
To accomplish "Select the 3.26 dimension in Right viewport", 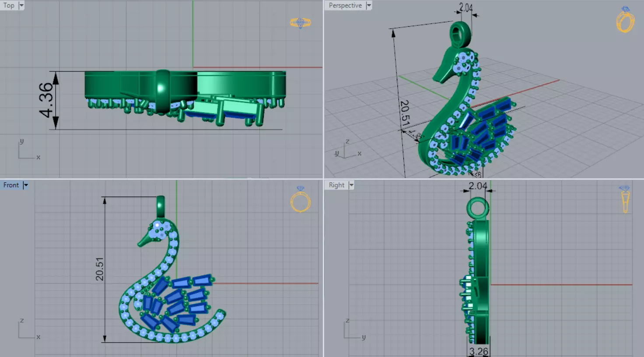I will click(479, 351).
